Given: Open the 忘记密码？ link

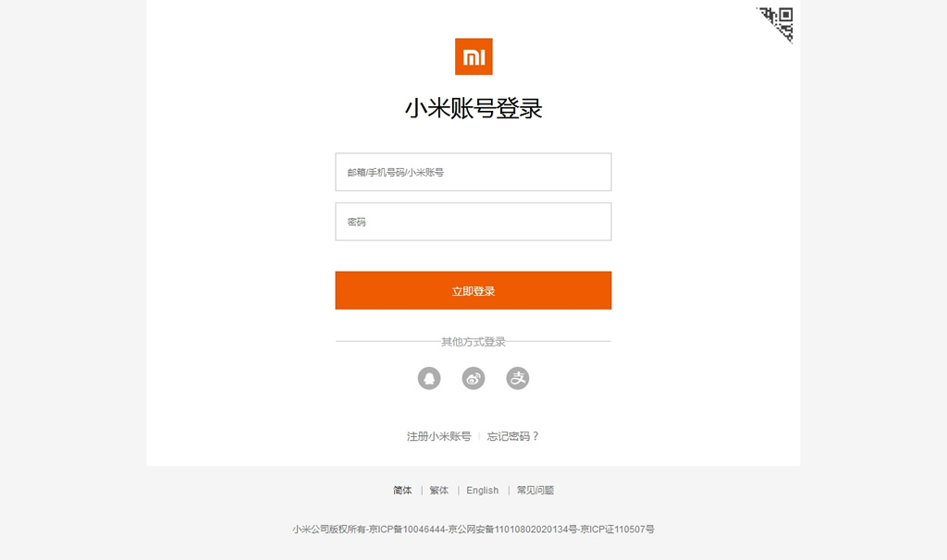Looking at the screenshot, I should (x=512, y=436).
